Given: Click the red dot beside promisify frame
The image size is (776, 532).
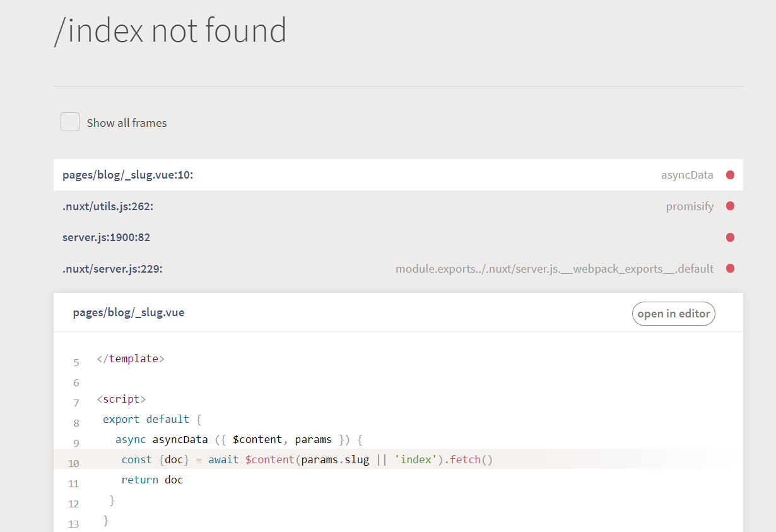Looking at the screenshot, I should [730, 206].
